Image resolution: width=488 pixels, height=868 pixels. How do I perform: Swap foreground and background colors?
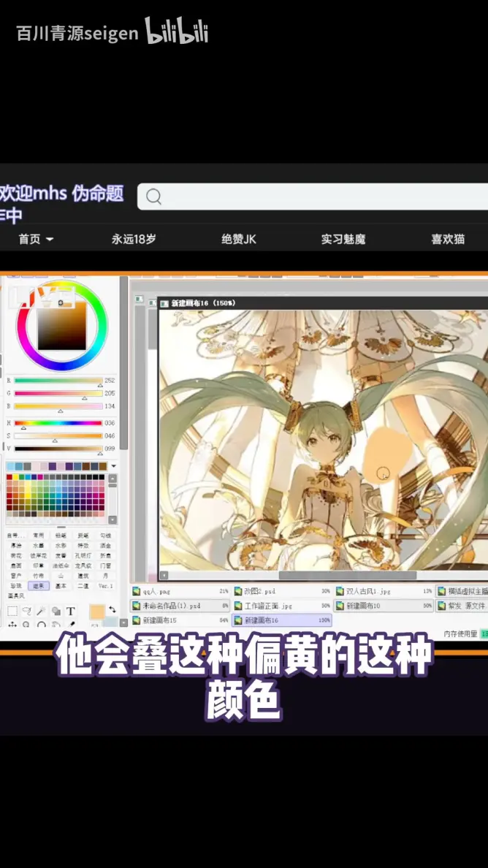[113, 609]
